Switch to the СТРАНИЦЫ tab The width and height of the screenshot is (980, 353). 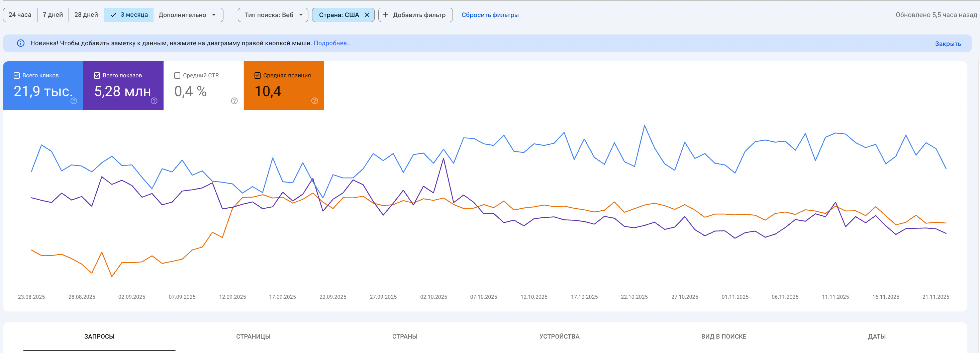click(x=253, y=336)
